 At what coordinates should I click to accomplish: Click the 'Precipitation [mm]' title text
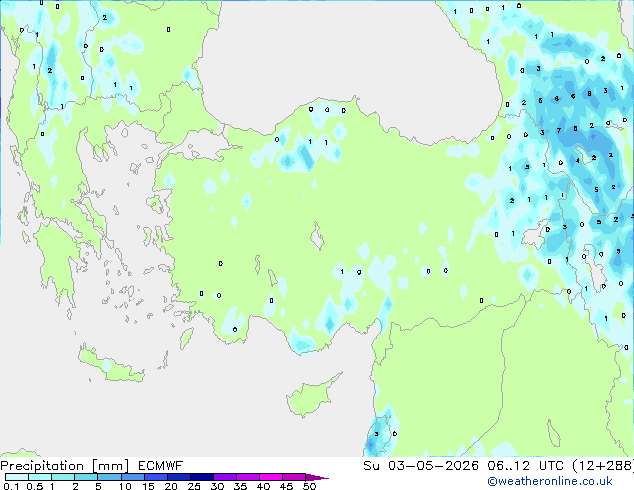(x=64, y=466)
